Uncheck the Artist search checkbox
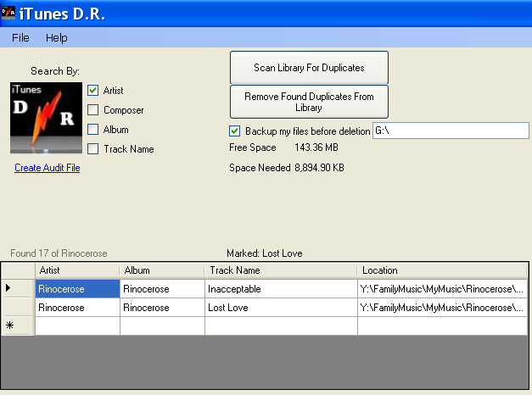This screenshot has width=532, height=395. pos(93,91)
